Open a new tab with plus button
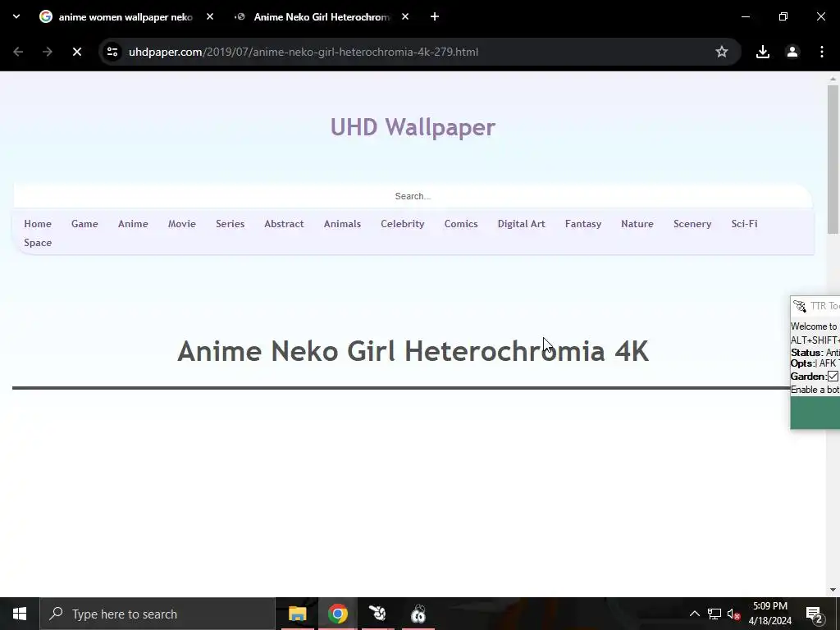 tap(435, 17)
